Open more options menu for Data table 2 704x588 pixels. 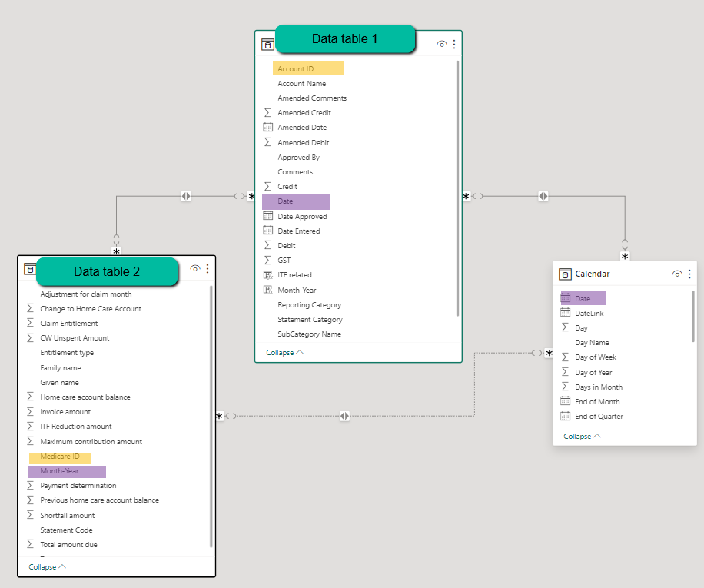click(x=208, y=268)
